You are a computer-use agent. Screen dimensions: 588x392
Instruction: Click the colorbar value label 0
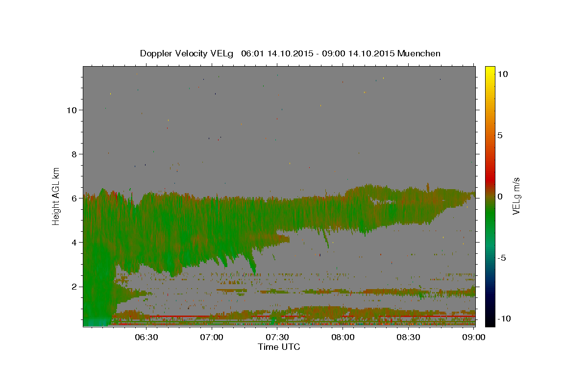pos(499,196)
